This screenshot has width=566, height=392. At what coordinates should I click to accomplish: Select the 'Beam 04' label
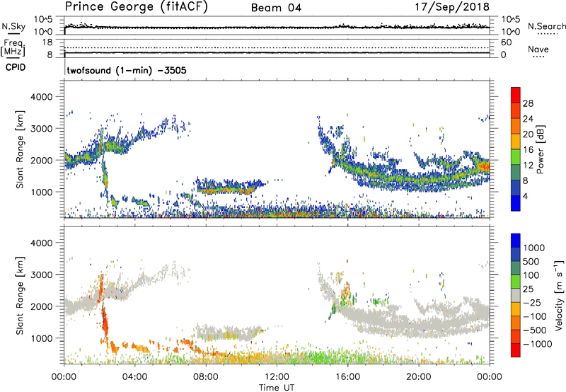click(276, 8)
